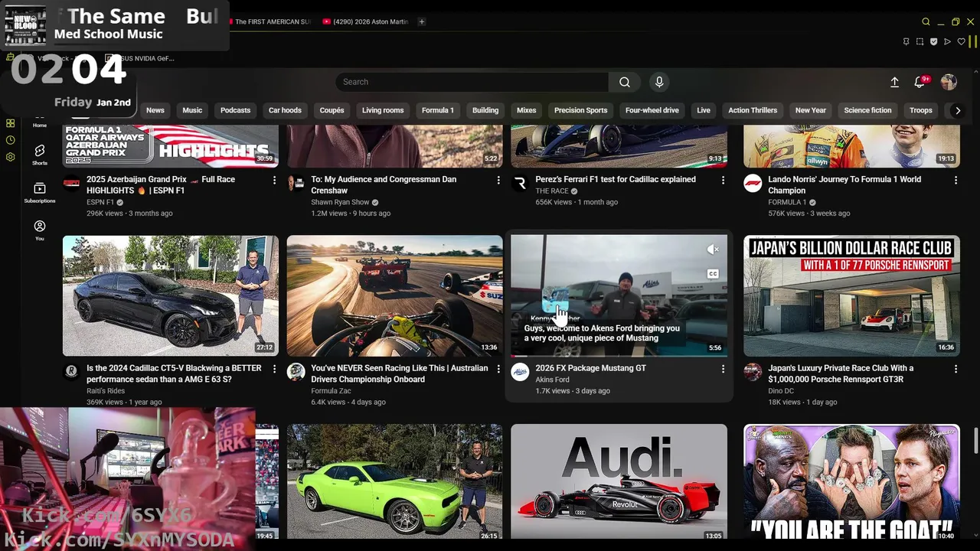The image size is (980, 551).
Task: Open the You page in the sidebar
Action: pos(40,230)
